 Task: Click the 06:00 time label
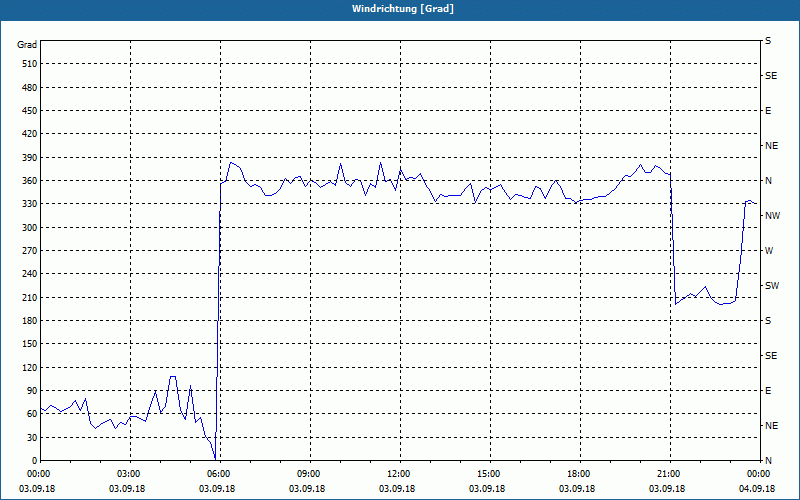(x=218, y=474)
